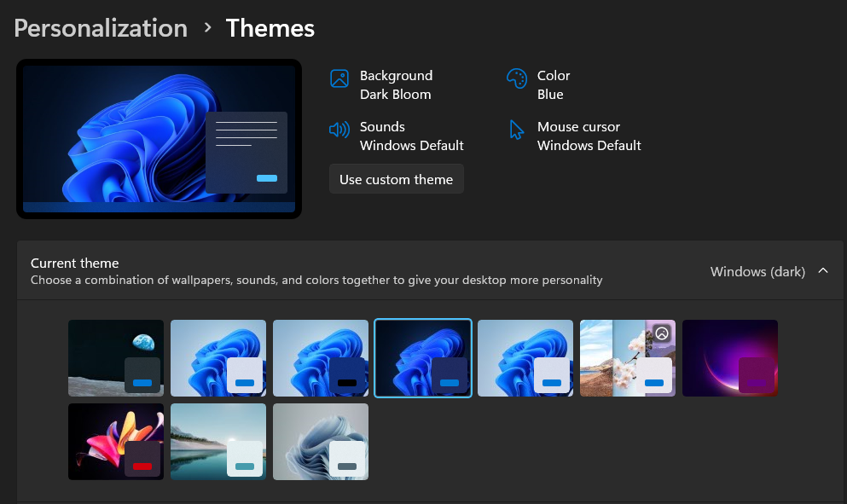Image resolution: width=847 pixels, height=504 pixels.
Task: Open the Dark Bloom background setting
Action: coord(395,95)
